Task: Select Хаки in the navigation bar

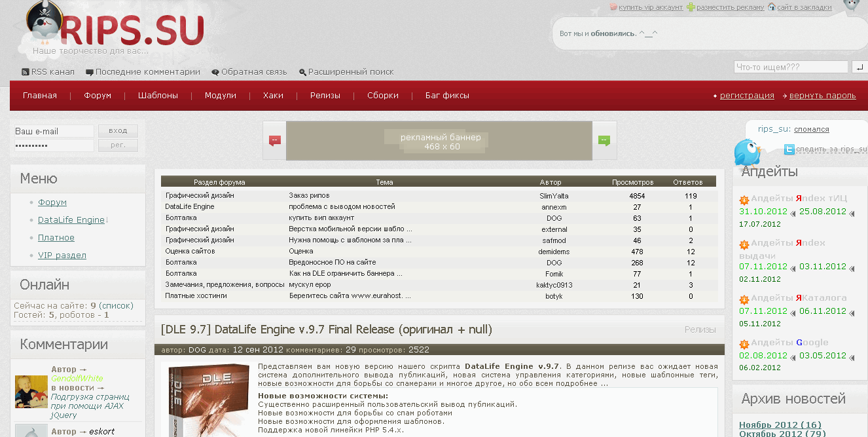Action: pyautogui.click(x=273, y=96)
